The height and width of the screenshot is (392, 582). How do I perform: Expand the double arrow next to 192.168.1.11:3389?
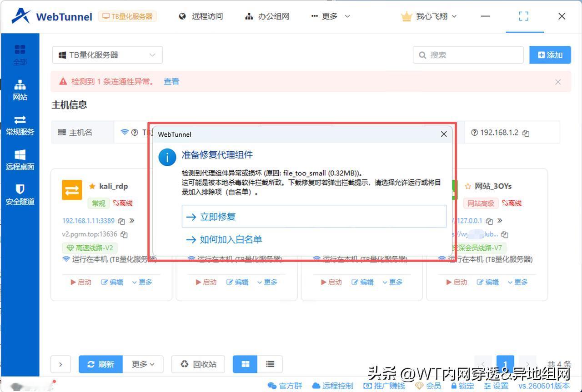[132, 221]
